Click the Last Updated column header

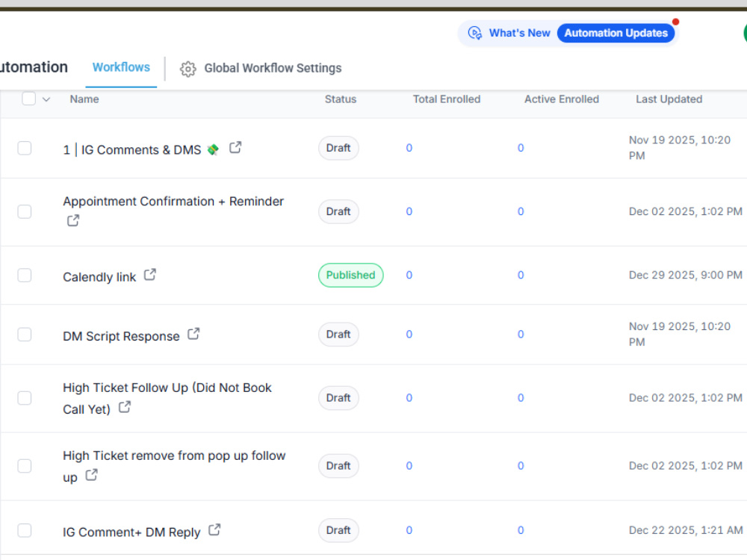(669, 99)
